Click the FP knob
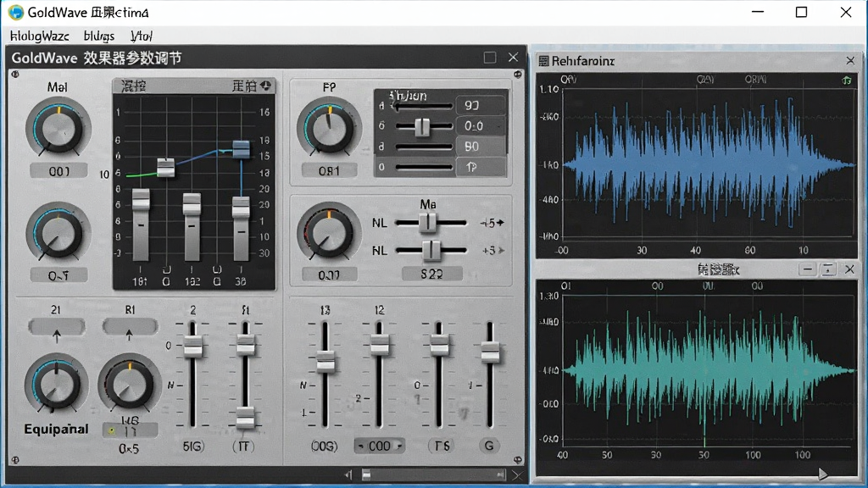The image size is (868, 488). click(329, 128)
